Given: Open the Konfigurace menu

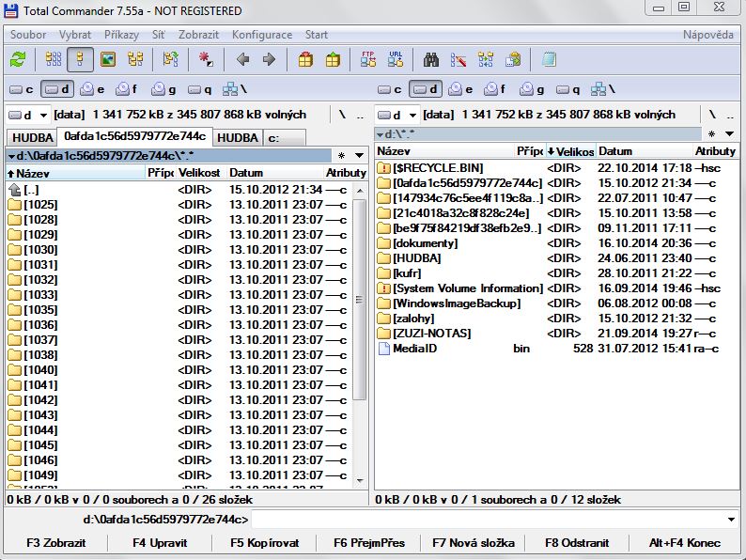Looking at the screenshot, I should [262, 35].
